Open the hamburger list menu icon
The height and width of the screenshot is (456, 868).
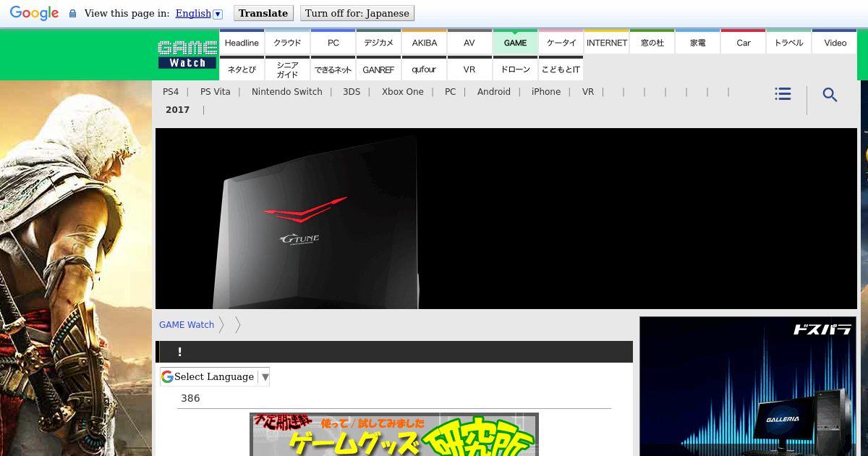pyautogui.click(x=783, y=94)
